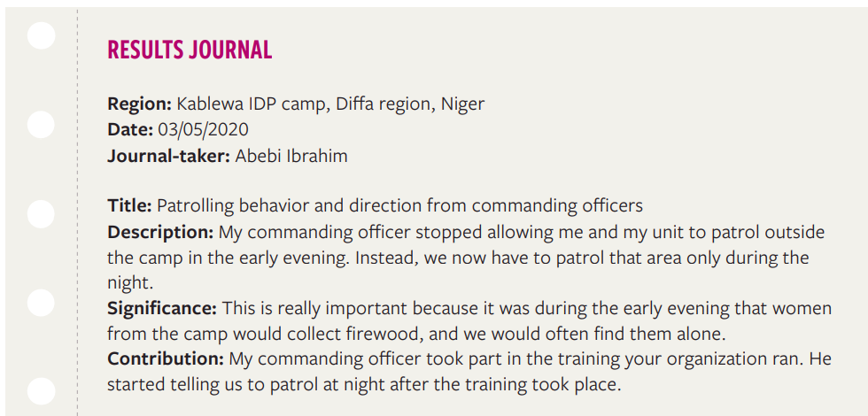Screen dimensions: 868x416
Task: Click the title text about patrolling behavior
Action: pos(399,205)
